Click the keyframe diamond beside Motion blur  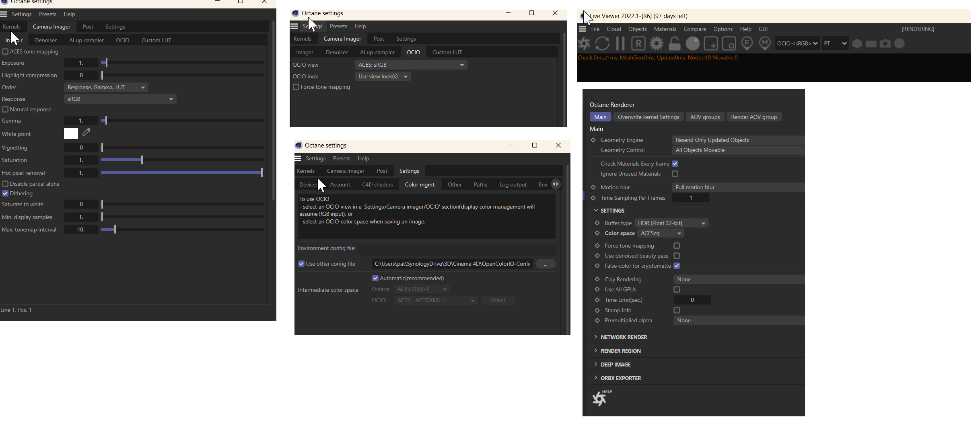click(x=593, y=187)
